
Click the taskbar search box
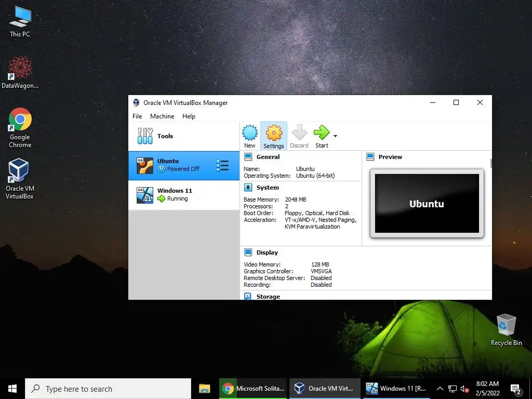tap(108, 389)
